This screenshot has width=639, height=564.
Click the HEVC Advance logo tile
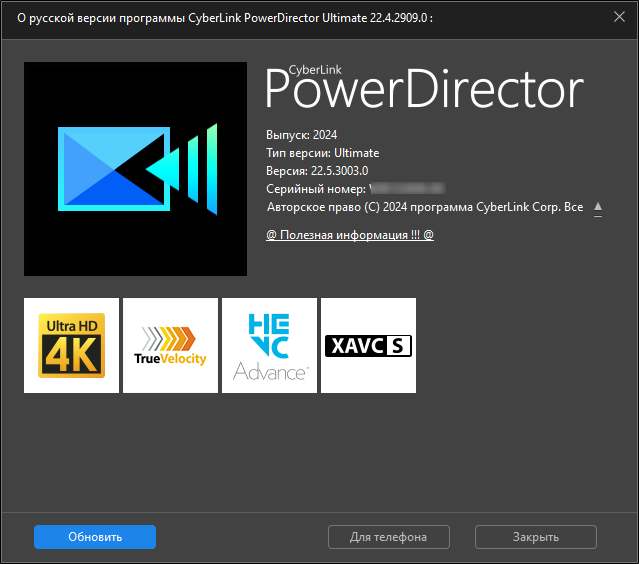pyautogui.click(x=269, y=345)
